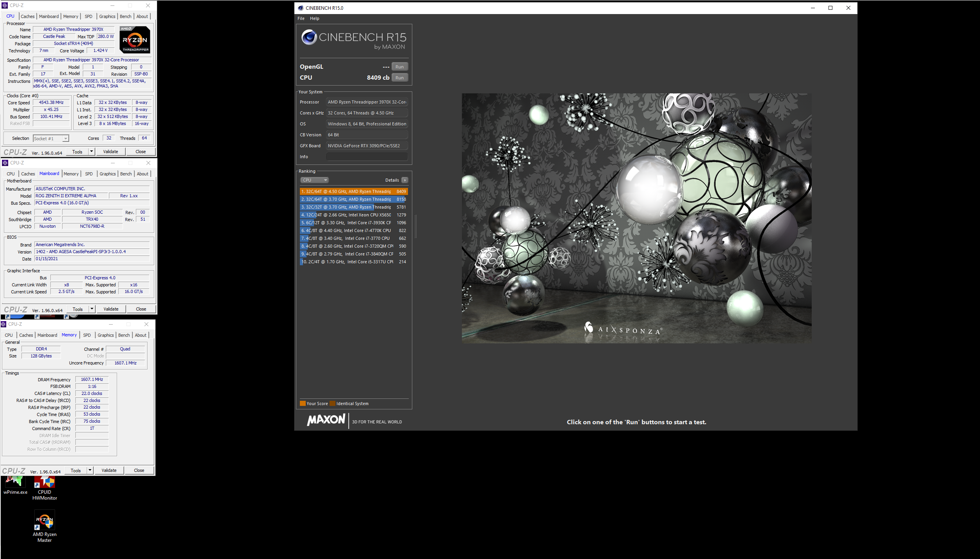
Task: Click the GFX Board field showing RTX 3090
Action: (x=367, y=146)
